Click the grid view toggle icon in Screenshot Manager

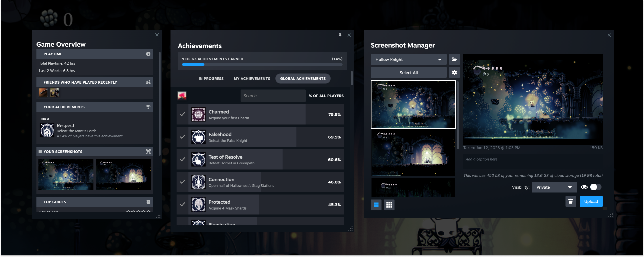[x=389, y=204]
